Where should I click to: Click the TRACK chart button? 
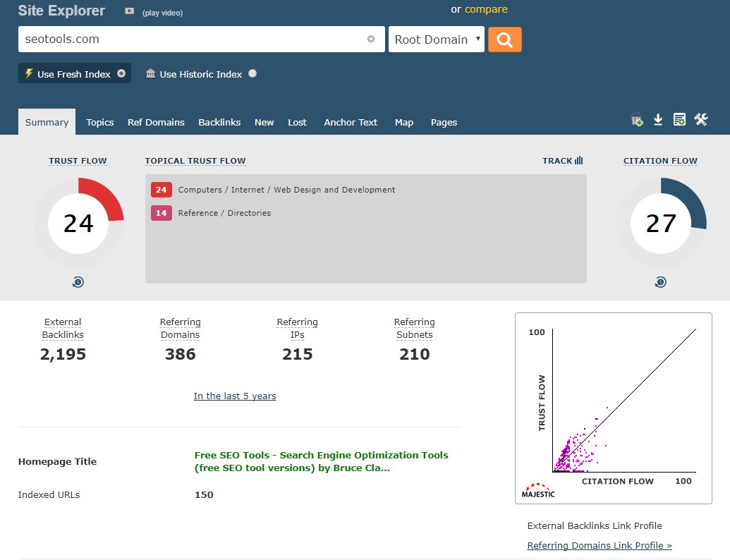pyautogui.click(x=562, y=161)
